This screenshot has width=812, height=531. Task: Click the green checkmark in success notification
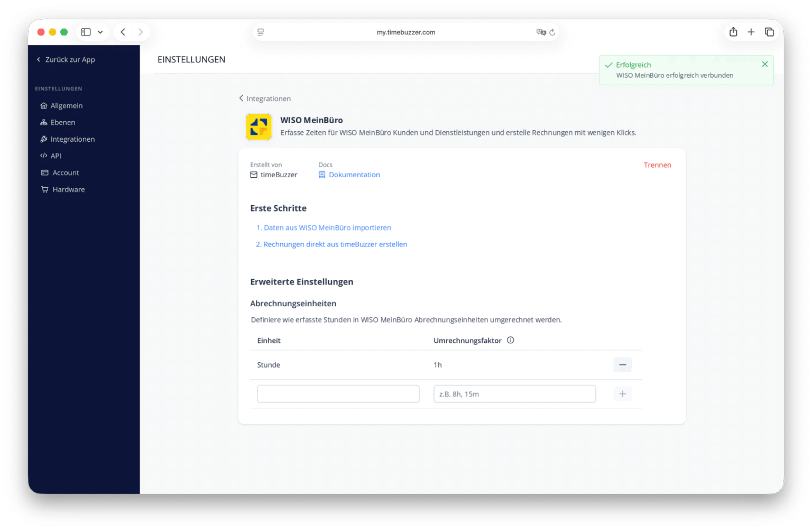coord(608,65)
